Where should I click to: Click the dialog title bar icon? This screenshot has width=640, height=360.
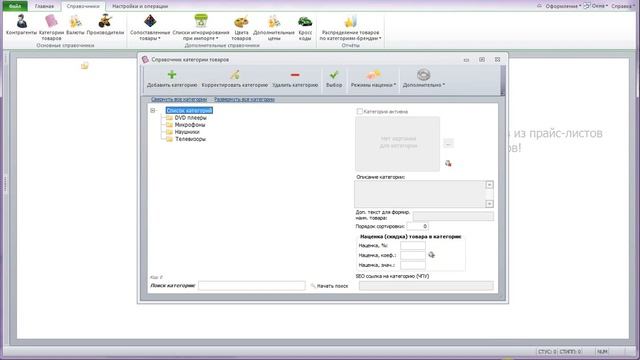(145, 60)
